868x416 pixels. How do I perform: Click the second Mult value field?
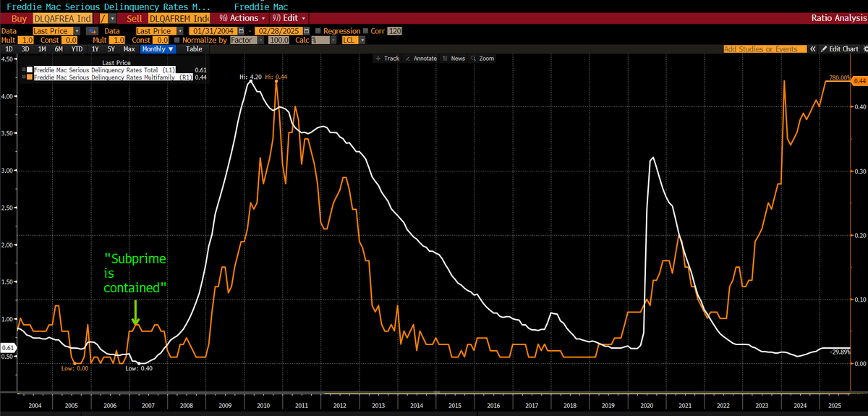pos(119,40)
